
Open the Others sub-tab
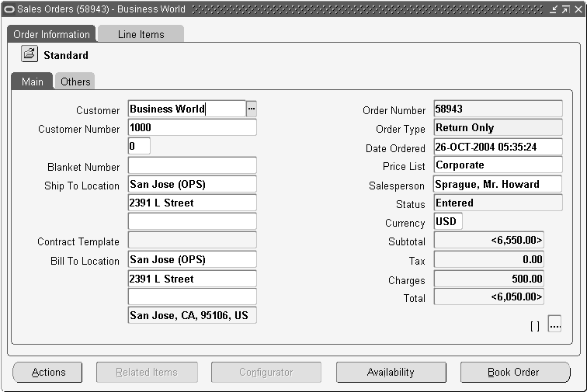75,82
